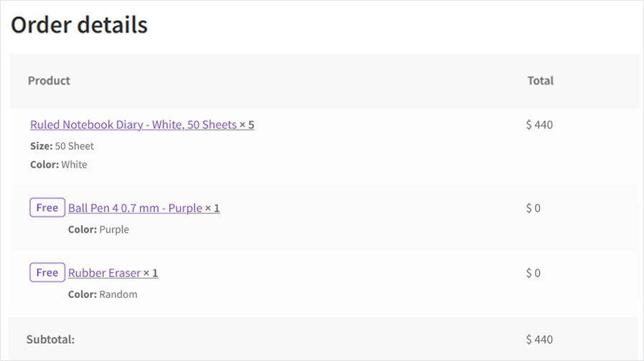Screen dimensions: 644x361
Task: Click the Color: Purple attribute text
Action: click(x=98, y=230)
